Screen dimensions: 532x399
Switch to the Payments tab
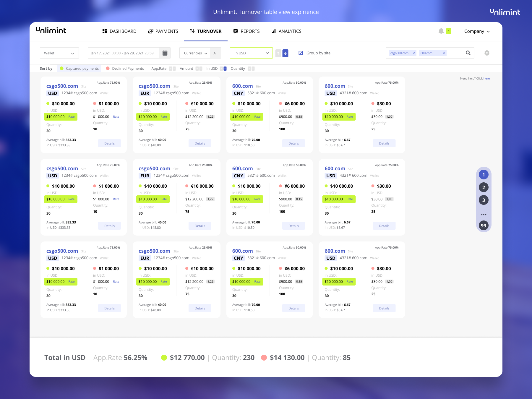pos(163,31)
